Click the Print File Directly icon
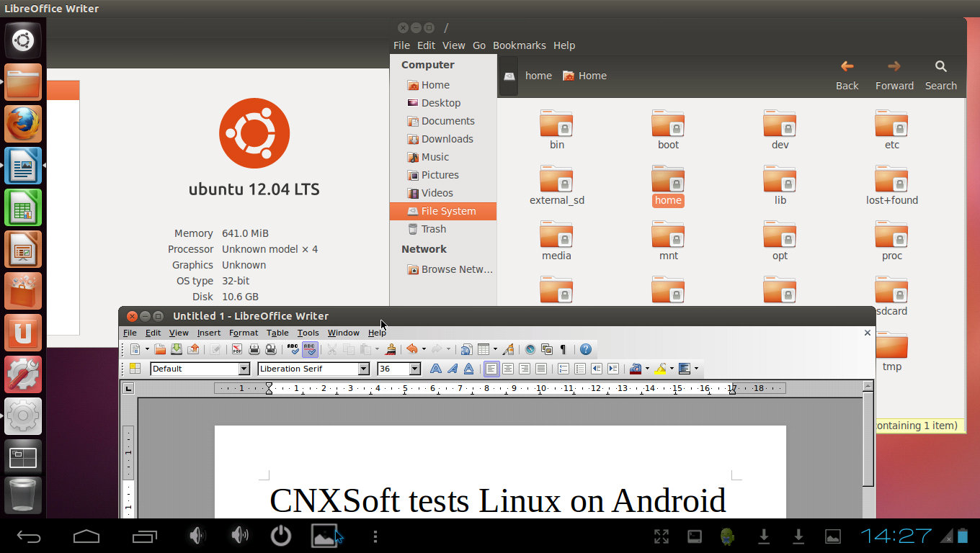The height and width of the screenshot is (553, 980). [254, 349]
